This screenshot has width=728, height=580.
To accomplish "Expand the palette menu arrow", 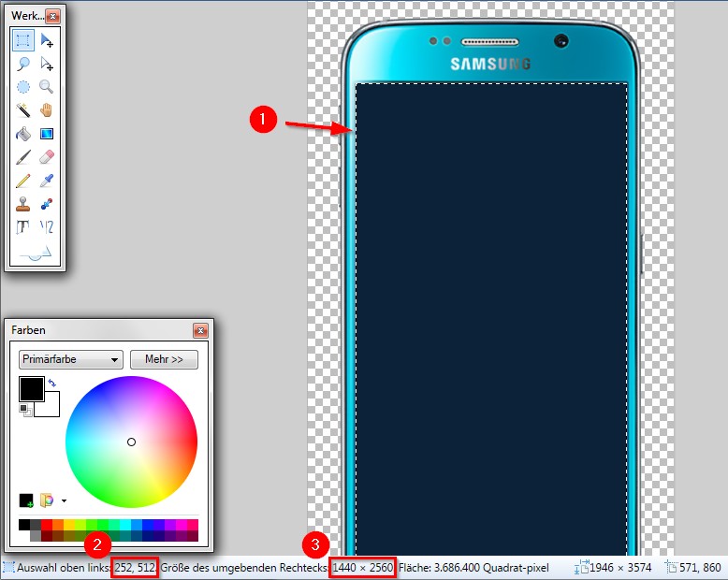I will click(64, 500).
